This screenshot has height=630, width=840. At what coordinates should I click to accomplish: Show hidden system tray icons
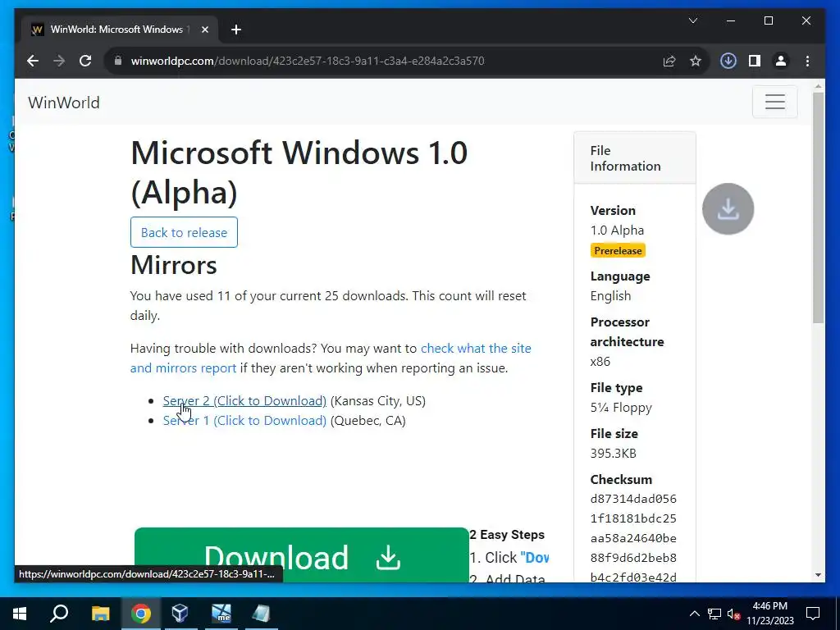tap(694, 614)
